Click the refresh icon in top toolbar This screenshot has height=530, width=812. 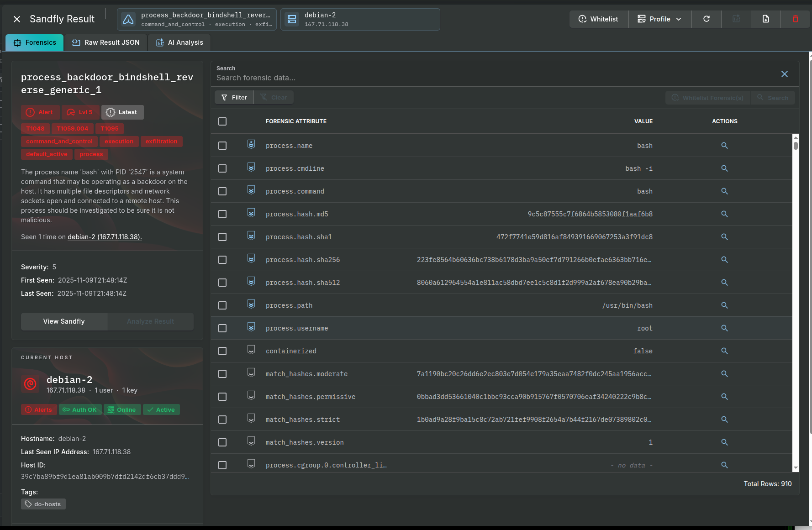point(706,19)
